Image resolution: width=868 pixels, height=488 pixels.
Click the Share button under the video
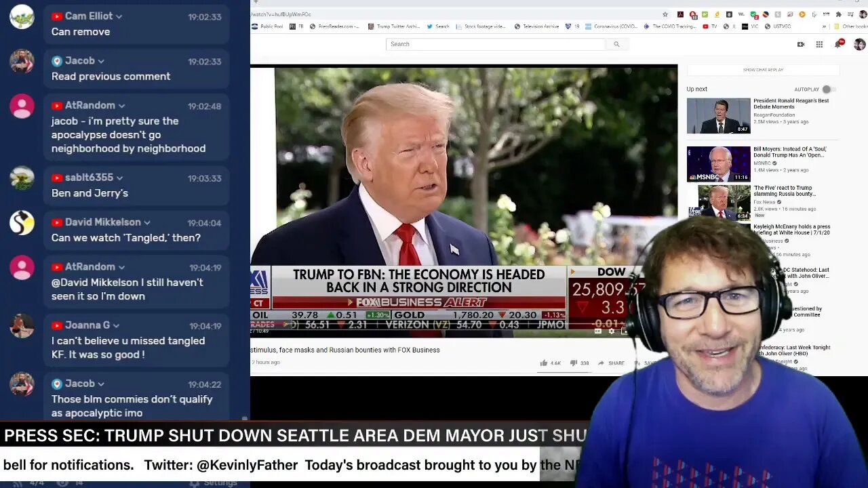coord(611,363)
